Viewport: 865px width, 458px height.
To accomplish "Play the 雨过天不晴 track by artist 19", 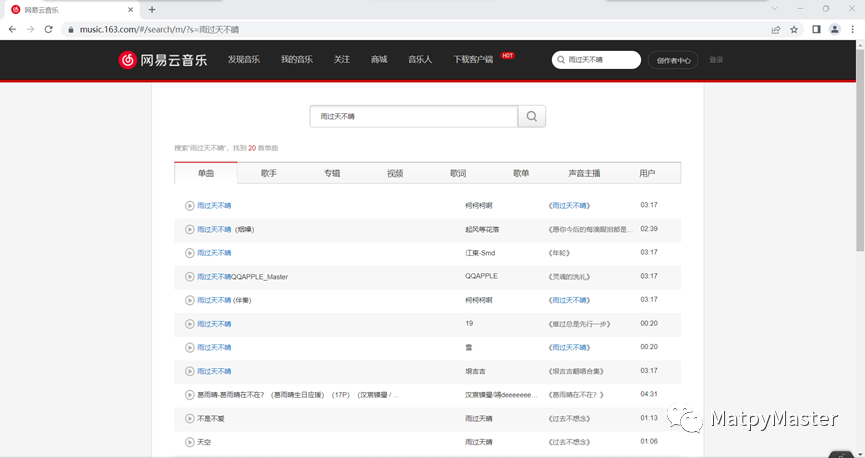I will [x=190, y=324].
